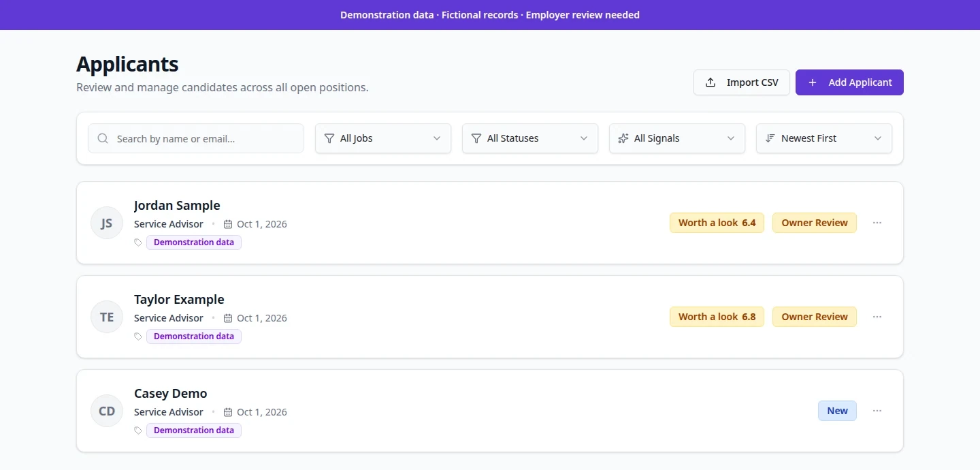The width and height of the screenshot is (980, 470).
Task: Click the calendar icon in Casey Demo's row
Action: (228, 412)
